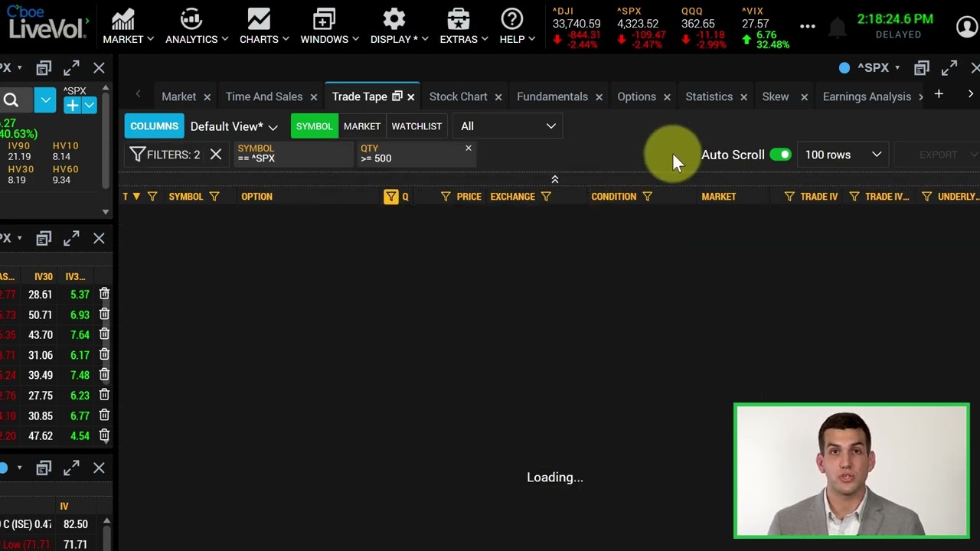Click the blue plus add symbol button

[72, 105]
